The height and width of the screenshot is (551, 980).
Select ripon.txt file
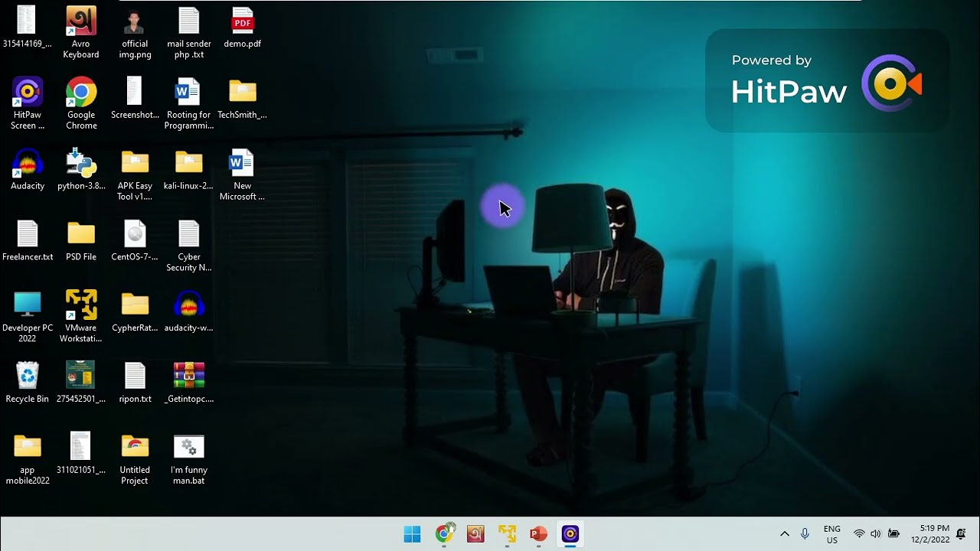[x=135, y=382]
